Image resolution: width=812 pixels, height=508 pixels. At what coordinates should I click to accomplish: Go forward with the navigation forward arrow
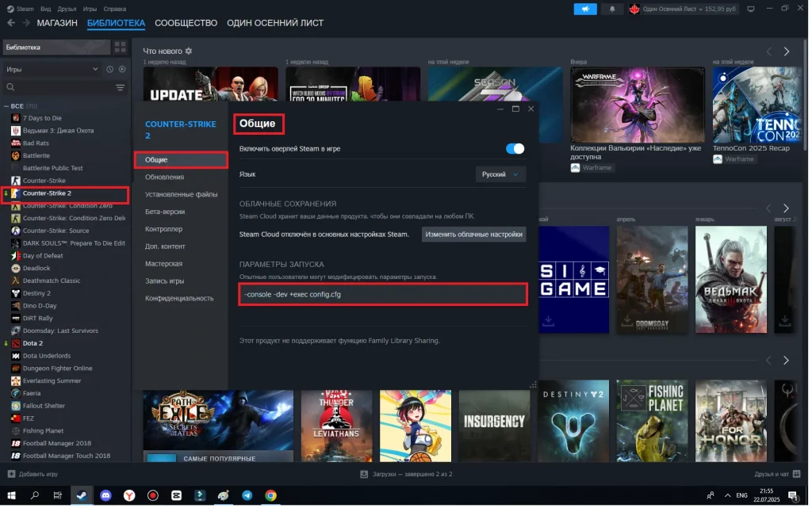26,23
